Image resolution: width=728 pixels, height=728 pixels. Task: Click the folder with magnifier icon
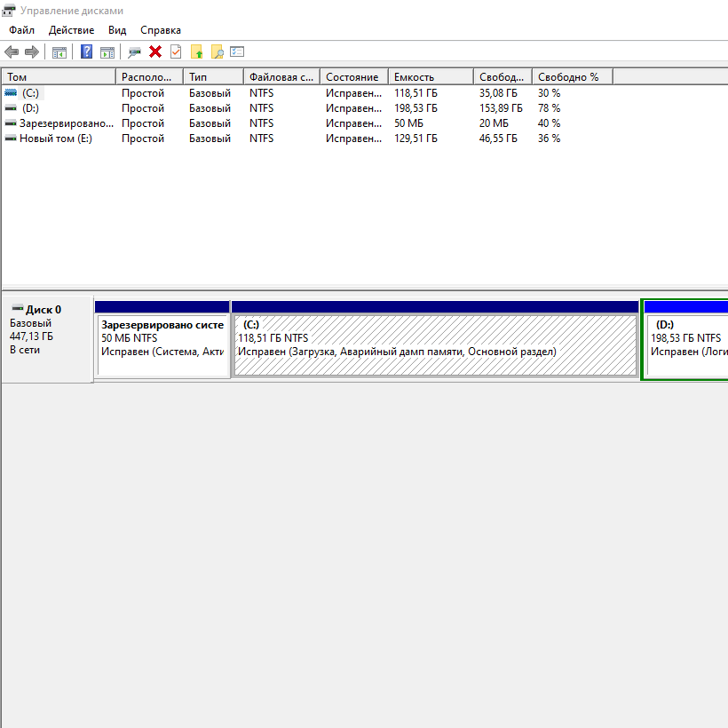(x=217, y=51)
